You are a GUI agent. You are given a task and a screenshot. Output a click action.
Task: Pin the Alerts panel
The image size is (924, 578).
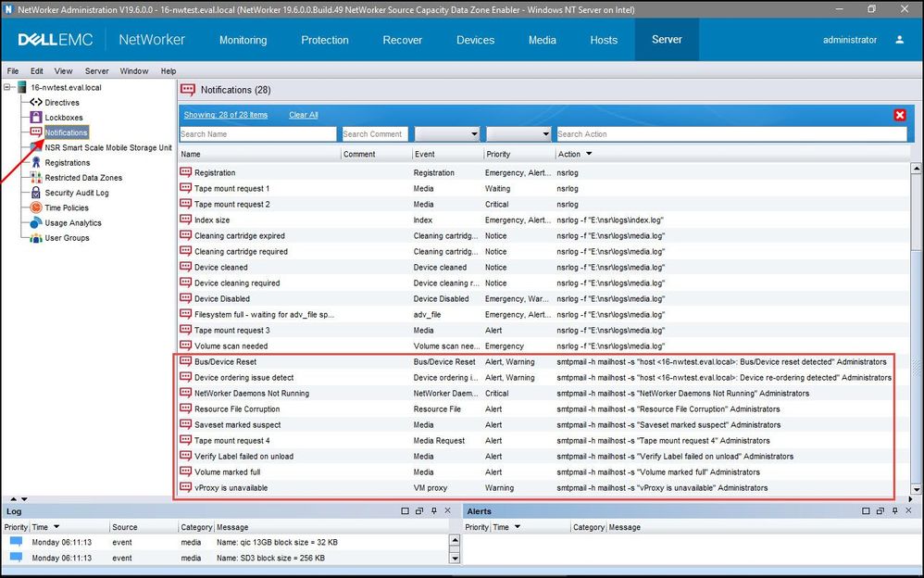[x=894, y=510]
